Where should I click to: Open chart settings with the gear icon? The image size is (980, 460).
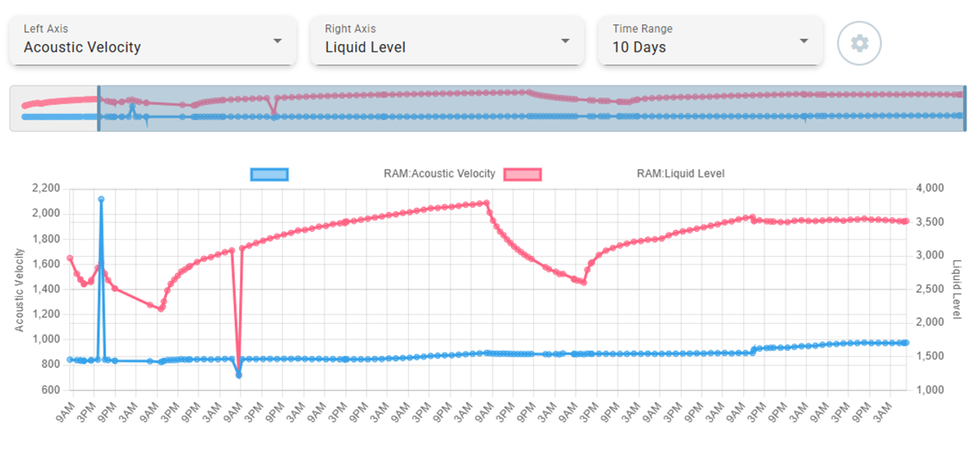859,43
